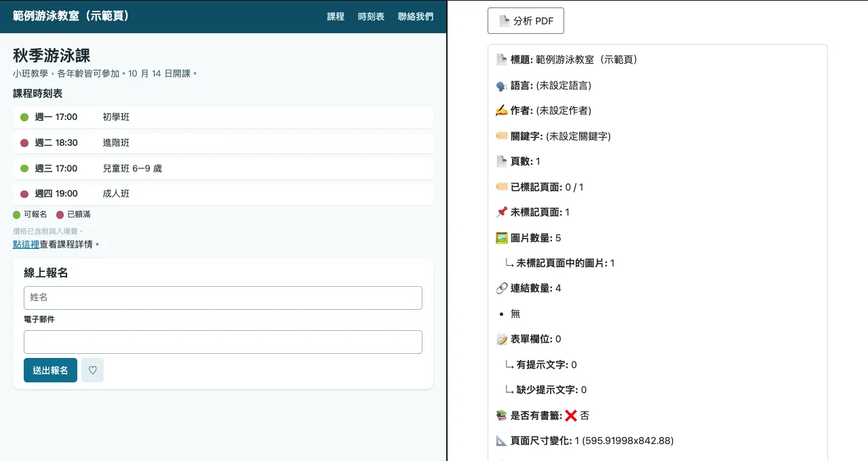Click the green 可報名 legend dot
868x461 pixels.
click(17, 214)
